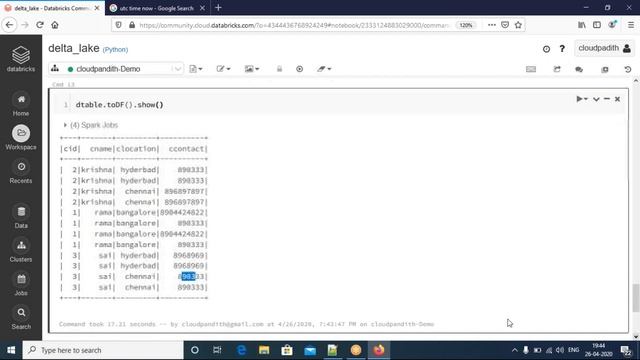Screen dimensions: 640x360
Task: Reload the current page
Action: tap(40, 25)
